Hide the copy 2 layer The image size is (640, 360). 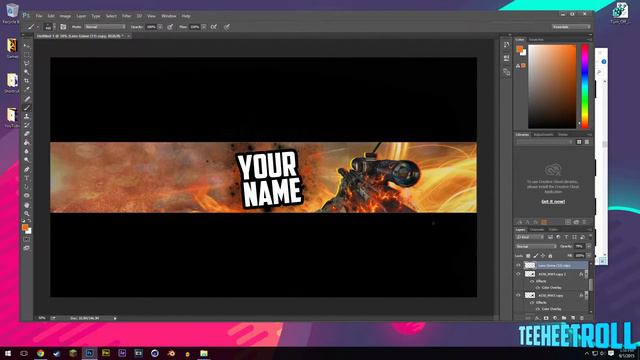(518, 274)
